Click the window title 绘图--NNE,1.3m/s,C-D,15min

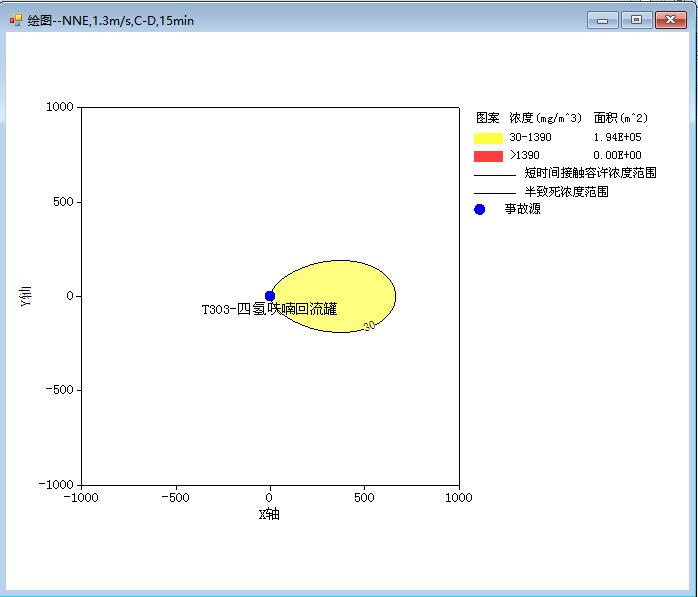pyautogui.click(x=110, y=20)
